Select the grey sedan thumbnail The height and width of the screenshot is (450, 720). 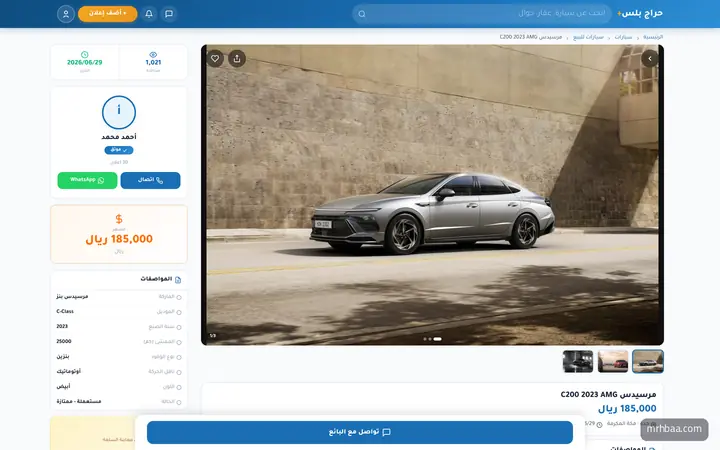click(x=647, y=361)
